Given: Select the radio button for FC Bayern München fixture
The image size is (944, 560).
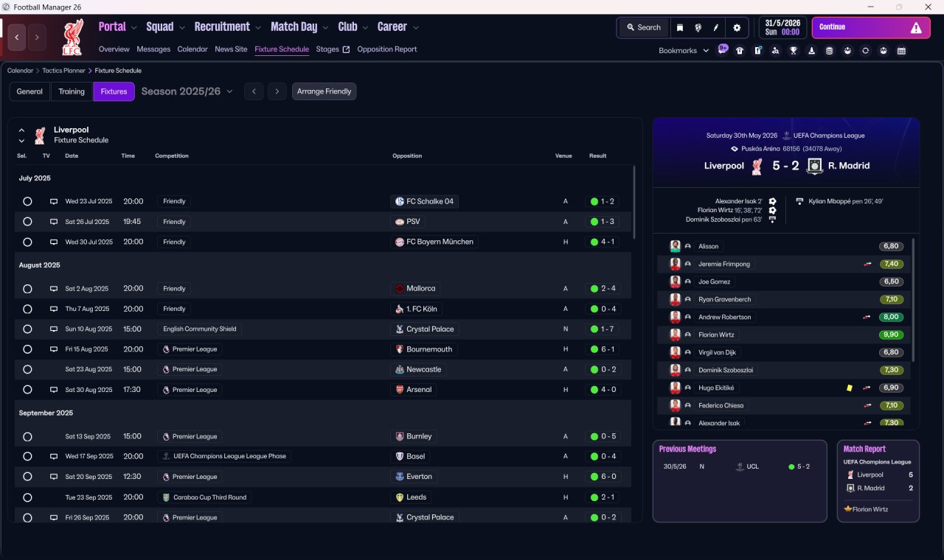Looking at the screenshot, I should coord(27,242).
